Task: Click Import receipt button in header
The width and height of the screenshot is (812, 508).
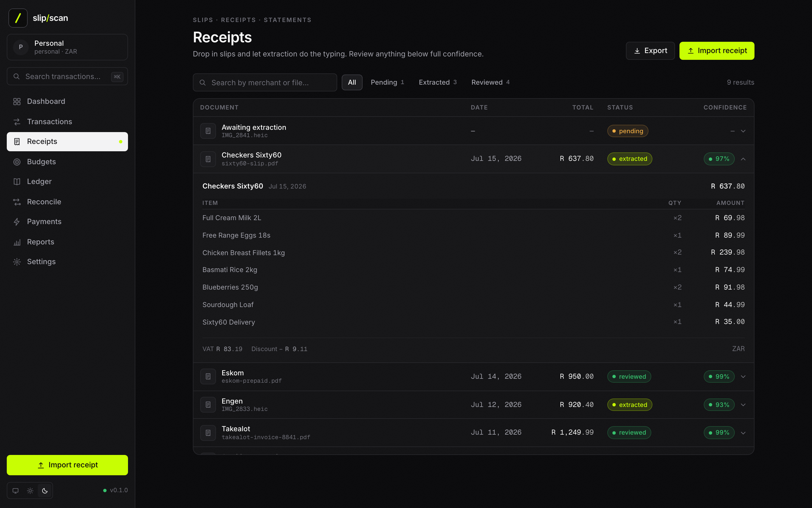Action: point(717,51)
